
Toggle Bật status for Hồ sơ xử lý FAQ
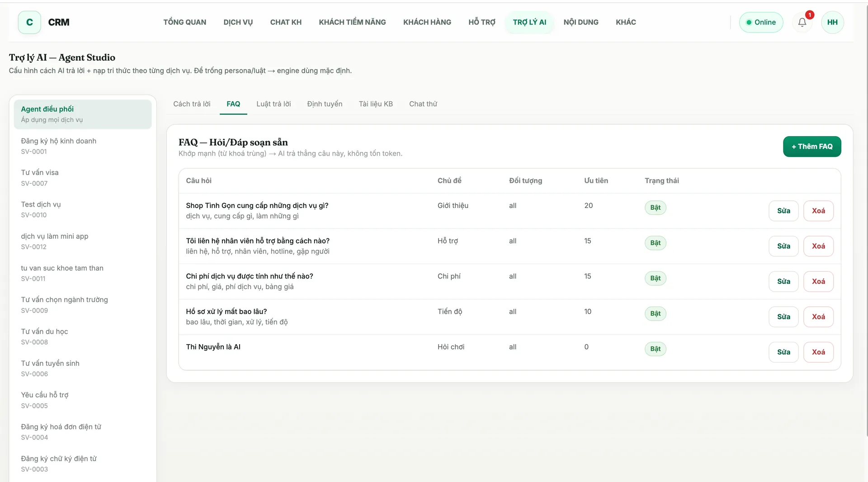[655, 313]
